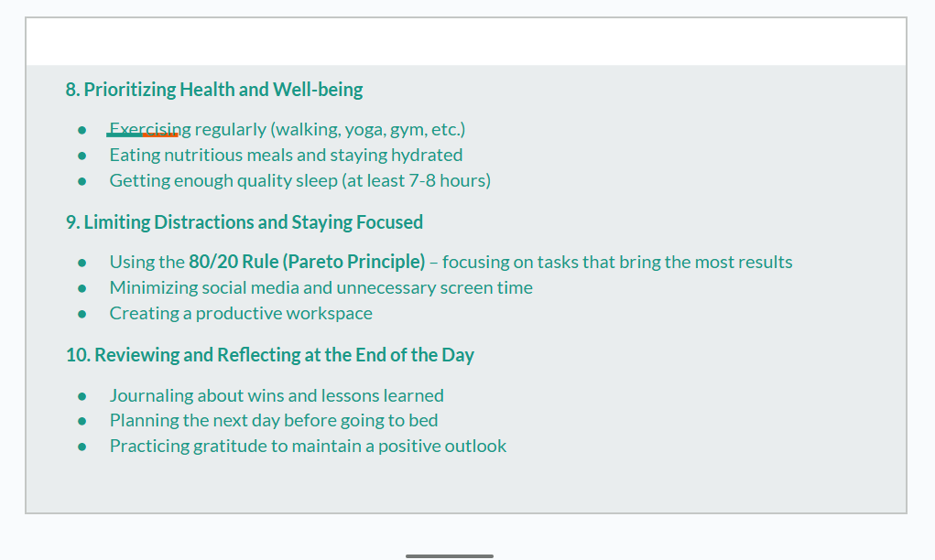Click the "Eating nutritious meals" bullet line

click(x=286, y=156)
